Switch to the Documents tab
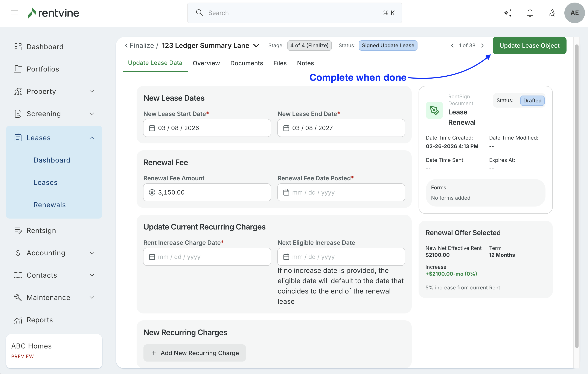588x374 pixels. tap(246, 63)
